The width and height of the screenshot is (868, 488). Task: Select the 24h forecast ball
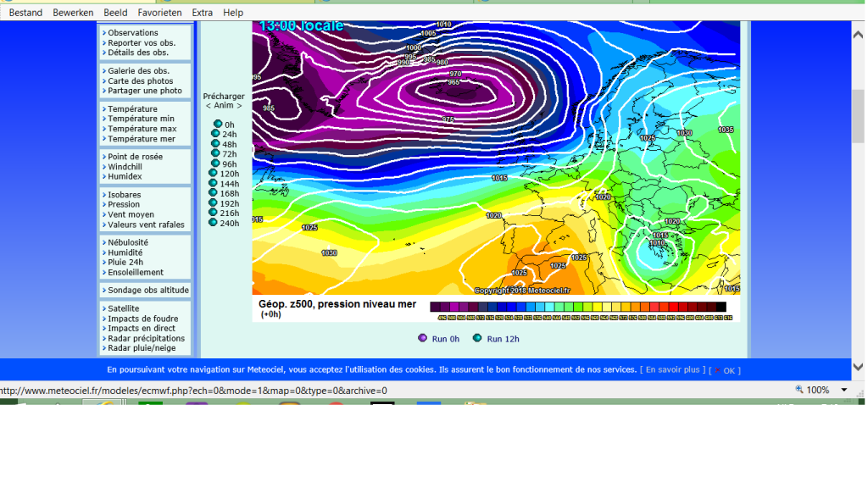tap(215, 134)
